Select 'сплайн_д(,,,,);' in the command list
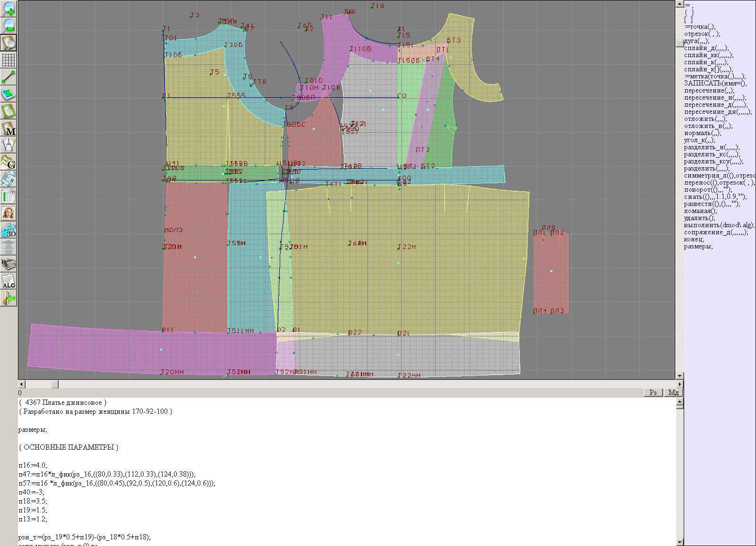756x546 pixels. pos(706,48)
